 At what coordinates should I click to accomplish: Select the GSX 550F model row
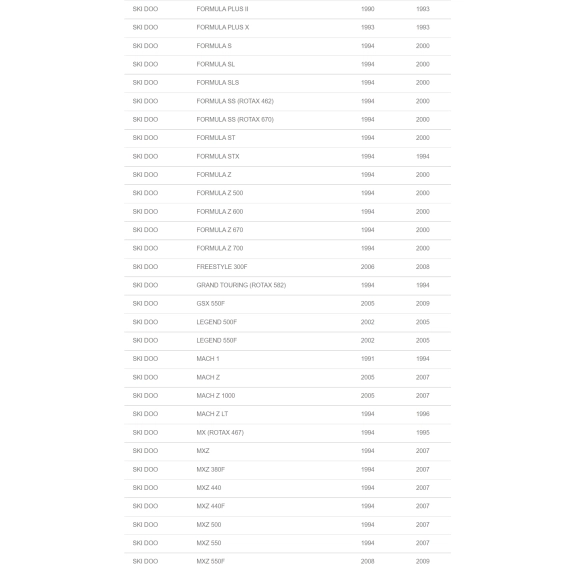click(x=287, y=304)
